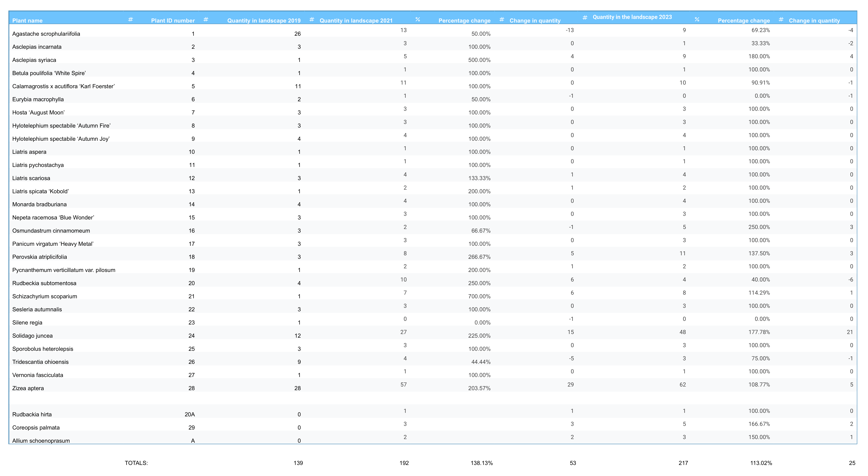This screenshot has width=868, height=476.
Task: Click the Solidago juncea plant name cell
Action: coord(32,336)
